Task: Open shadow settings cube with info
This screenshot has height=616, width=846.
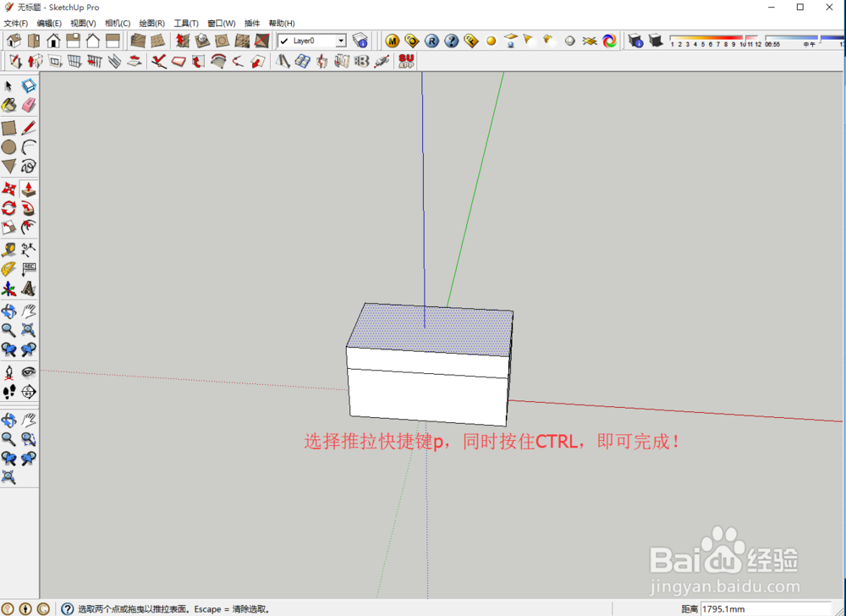Action: click(635, 41)
